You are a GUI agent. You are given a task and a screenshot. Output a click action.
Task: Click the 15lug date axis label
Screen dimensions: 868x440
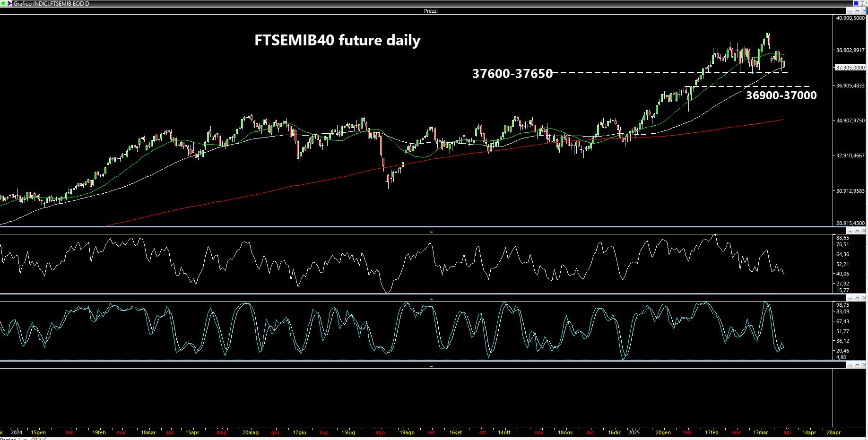pyautogui.click(x=348, y=432)
